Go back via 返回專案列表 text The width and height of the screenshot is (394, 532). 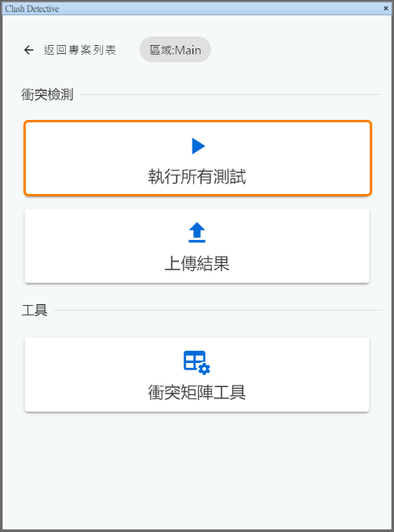(x=80, y=50)
